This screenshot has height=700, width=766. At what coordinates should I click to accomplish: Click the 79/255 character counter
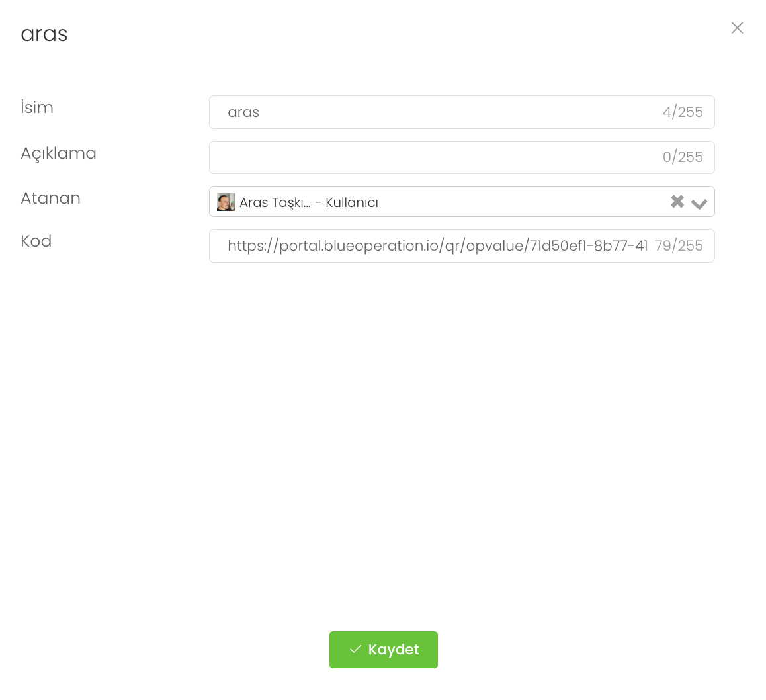coord(679,246)
